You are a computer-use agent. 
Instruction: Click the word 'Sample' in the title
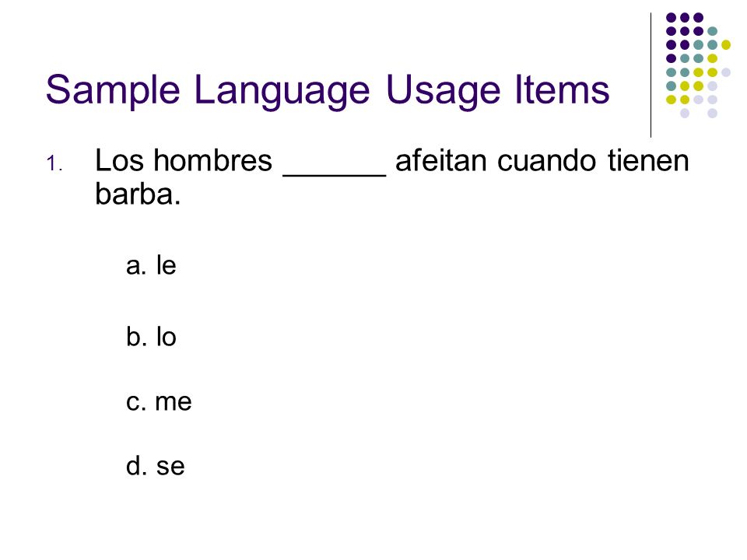(x=113, y=92)
